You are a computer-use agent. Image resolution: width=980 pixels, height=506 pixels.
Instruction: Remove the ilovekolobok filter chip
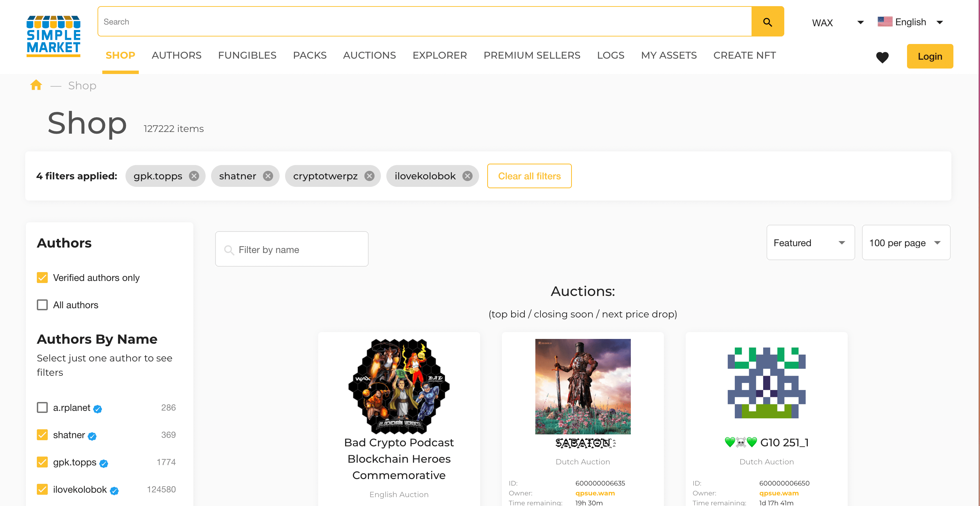tap(467, 176)
